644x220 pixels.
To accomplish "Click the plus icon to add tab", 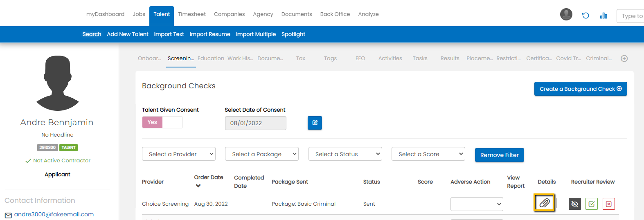I will click(x=624, y=58).
